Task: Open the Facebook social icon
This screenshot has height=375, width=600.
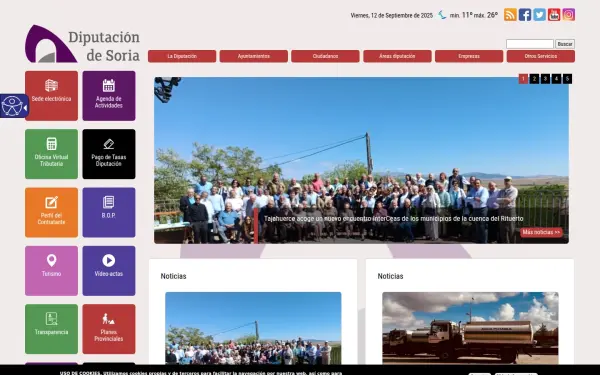Action: click(525, 15)
